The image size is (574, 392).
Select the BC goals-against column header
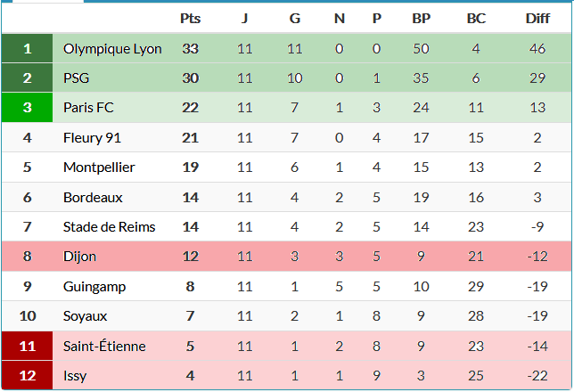[x=476, y=18]
